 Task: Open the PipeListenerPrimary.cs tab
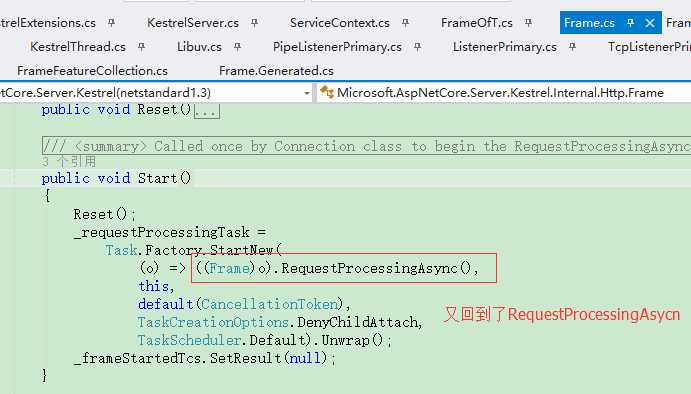(337, 47)
